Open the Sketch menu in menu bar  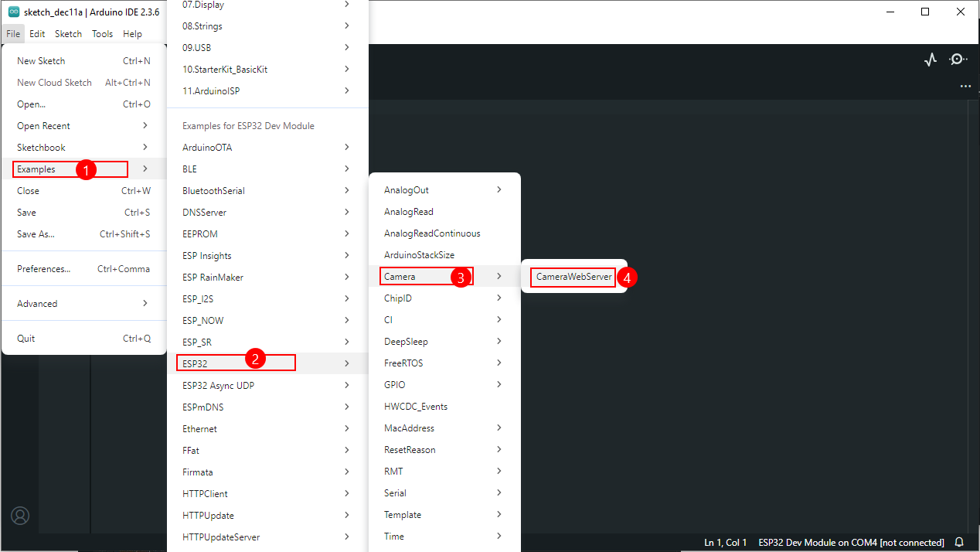(x=68, y=34)
